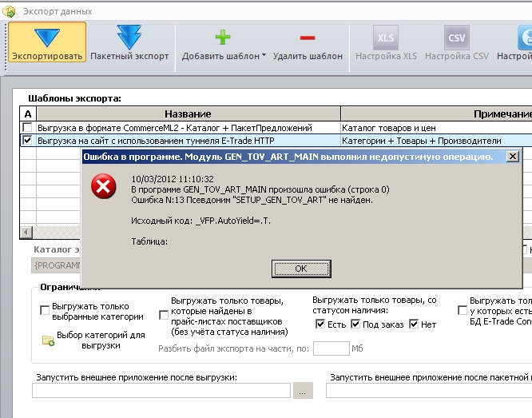Uncheck the E-Trade HTTP tunnel template checkbox
Image resolution: width=532 pixels, height=418 pixels.
point(27,140)
